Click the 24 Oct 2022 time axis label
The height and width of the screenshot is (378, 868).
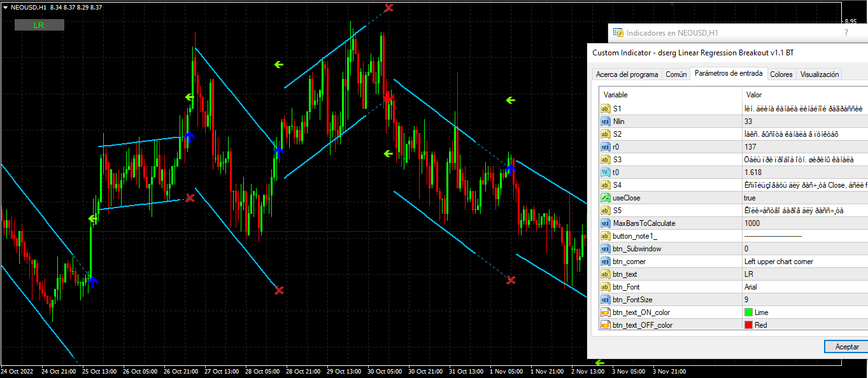[x=17, y=371]
